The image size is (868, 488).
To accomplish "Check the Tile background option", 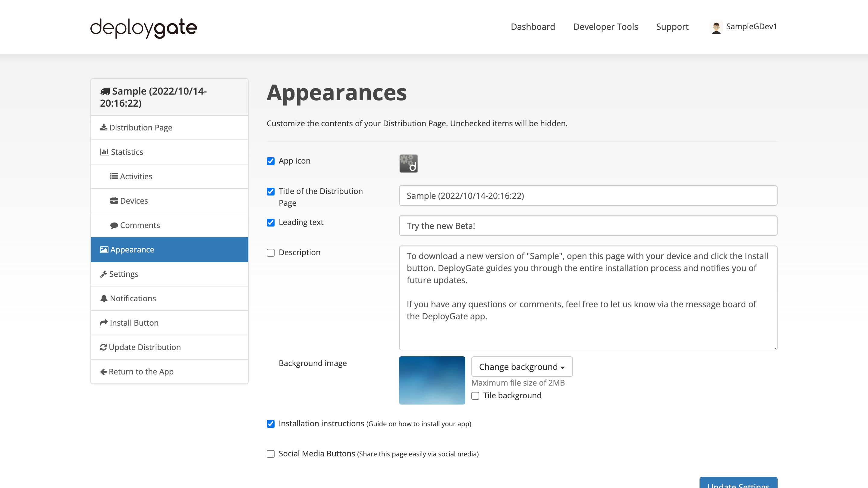I will click(x=475, y=396).
